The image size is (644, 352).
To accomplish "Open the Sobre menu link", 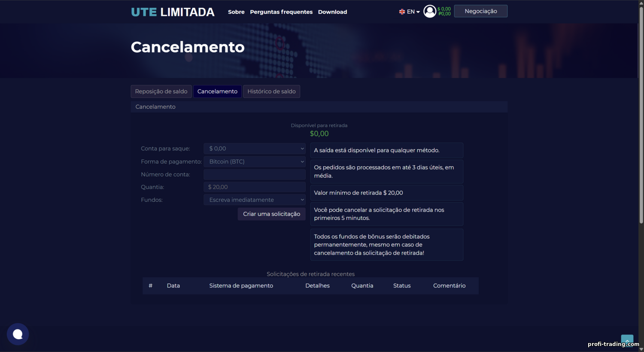I will click(236, 12).
